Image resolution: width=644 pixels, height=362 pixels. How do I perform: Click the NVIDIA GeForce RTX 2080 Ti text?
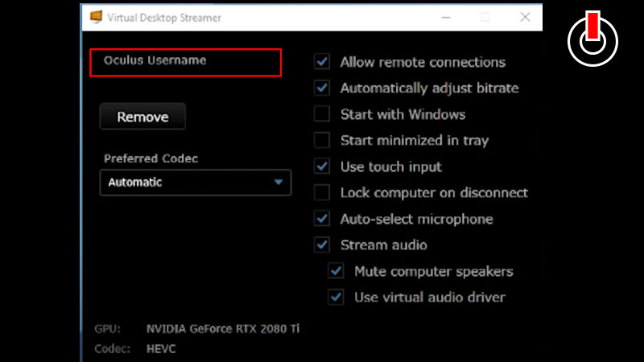[x=223, y=329]
